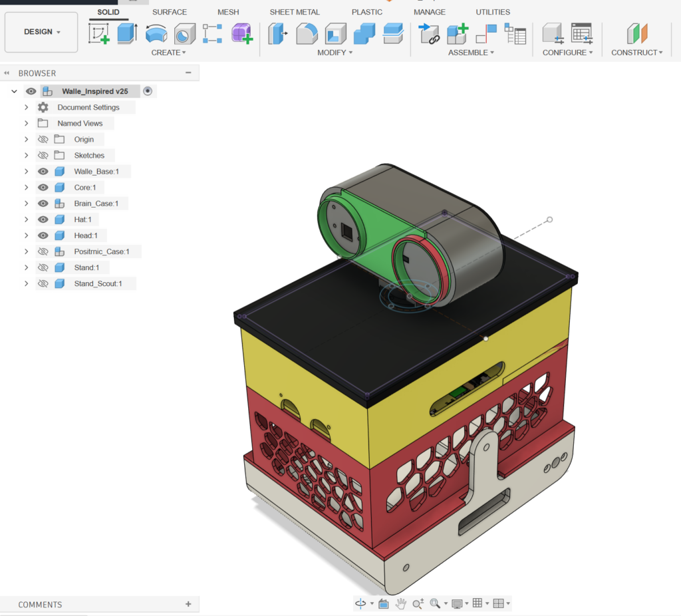681x616 pixels.
Task: Activate the Walle_Inspired v25 radio button
Action: (148, 91)
